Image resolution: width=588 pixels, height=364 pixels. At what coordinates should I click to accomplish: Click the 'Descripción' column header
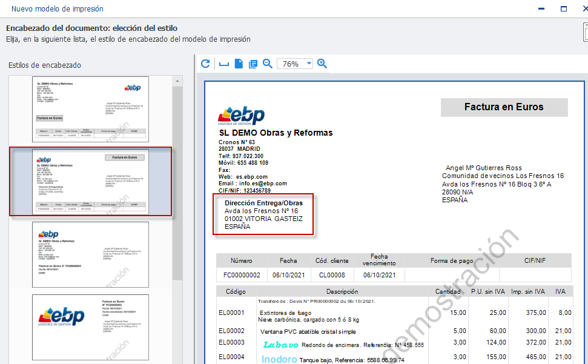pos(342,291)
